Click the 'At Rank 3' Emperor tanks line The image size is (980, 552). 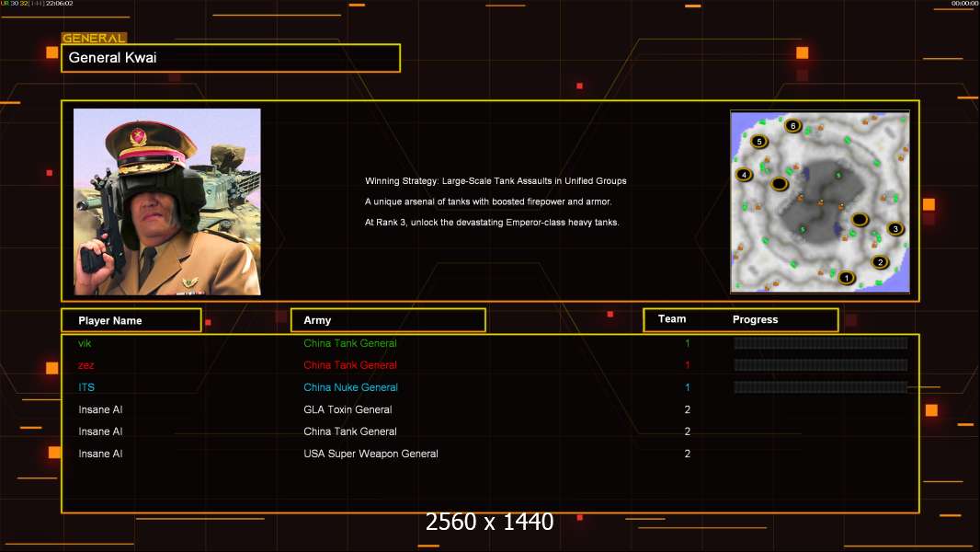[x=492, y=222]
